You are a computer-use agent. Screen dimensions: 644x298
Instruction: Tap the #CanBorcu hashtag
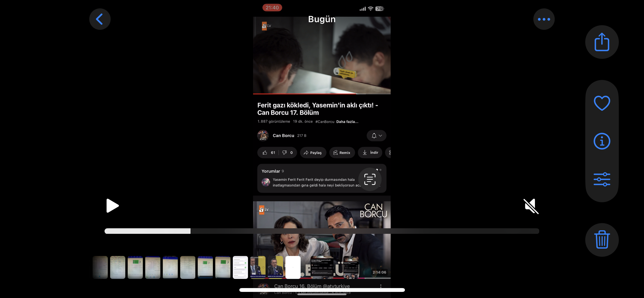click(x=325, y=122)
